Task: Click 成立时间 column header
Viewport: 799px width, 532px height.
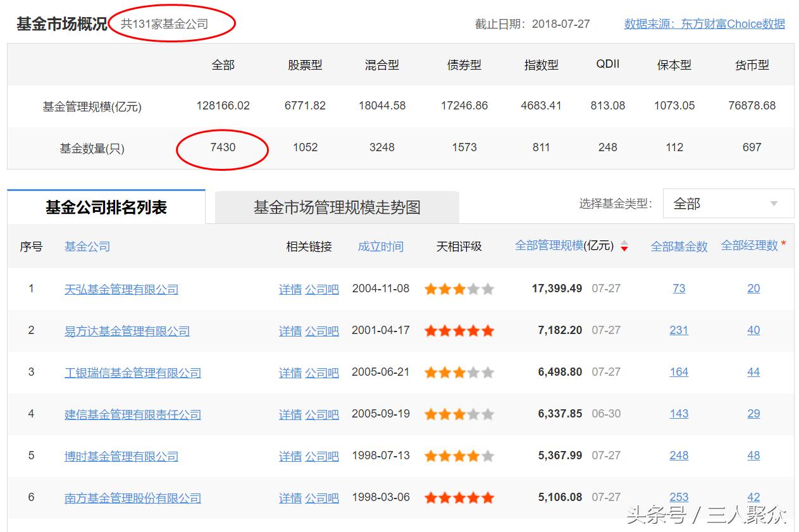Action: [380, 247]
